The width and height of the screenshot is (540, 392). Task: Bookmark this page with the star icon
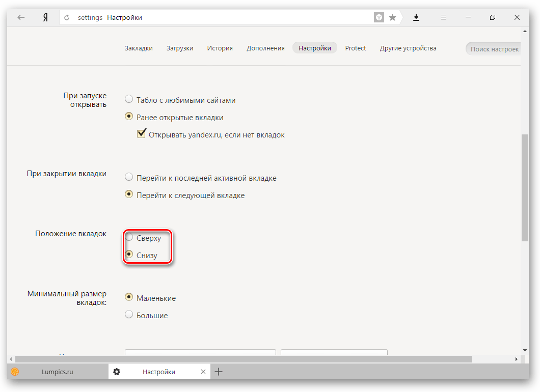392,17
